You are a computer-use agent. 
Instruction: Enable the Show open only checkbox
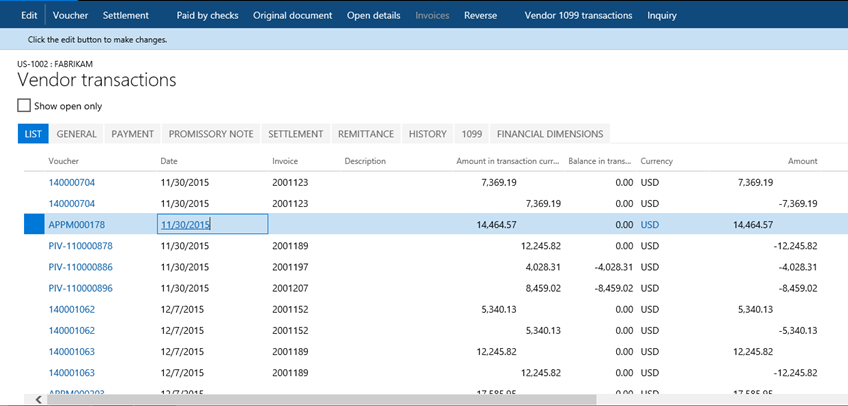click(25, 105)
